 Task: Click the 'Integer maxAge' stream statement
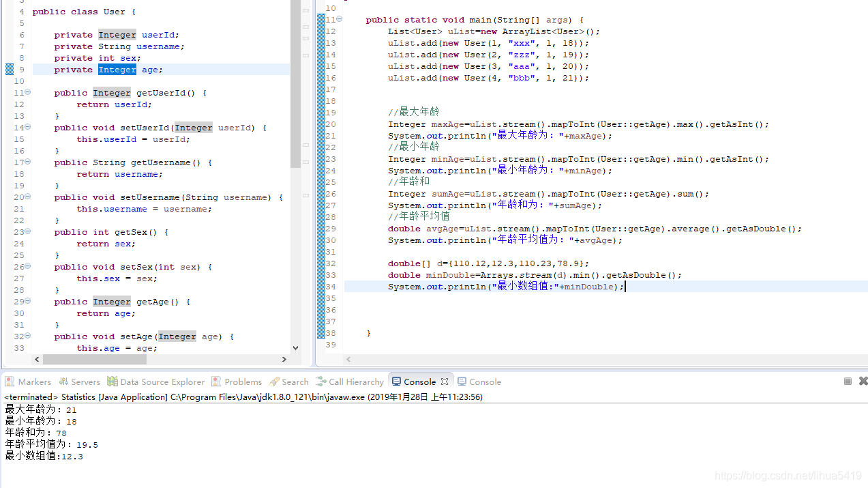(578, 124)
